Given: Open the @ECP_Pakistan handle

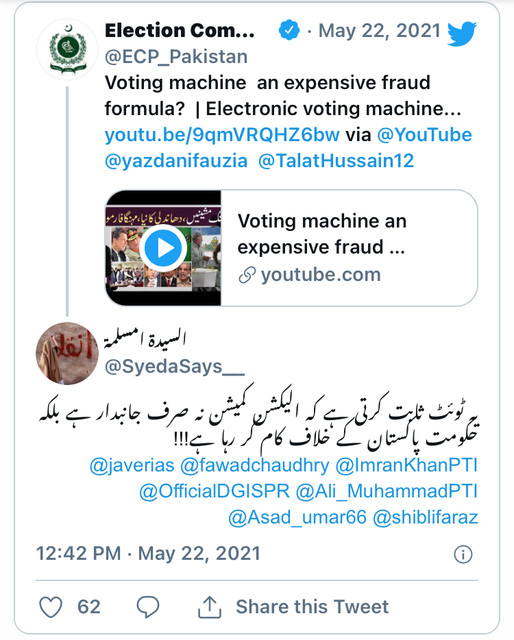Looking at the screenshot, I should pyautogui.click(x=176, y=57).
